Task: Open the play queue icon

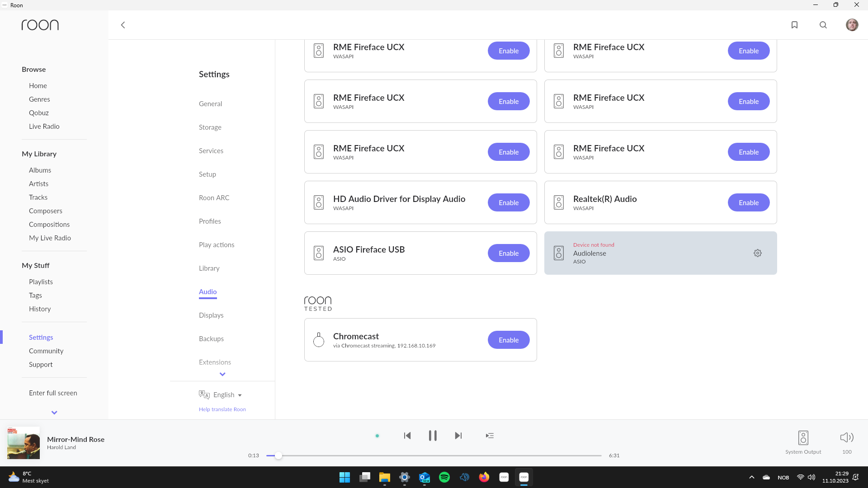Action: pos(490,436)
